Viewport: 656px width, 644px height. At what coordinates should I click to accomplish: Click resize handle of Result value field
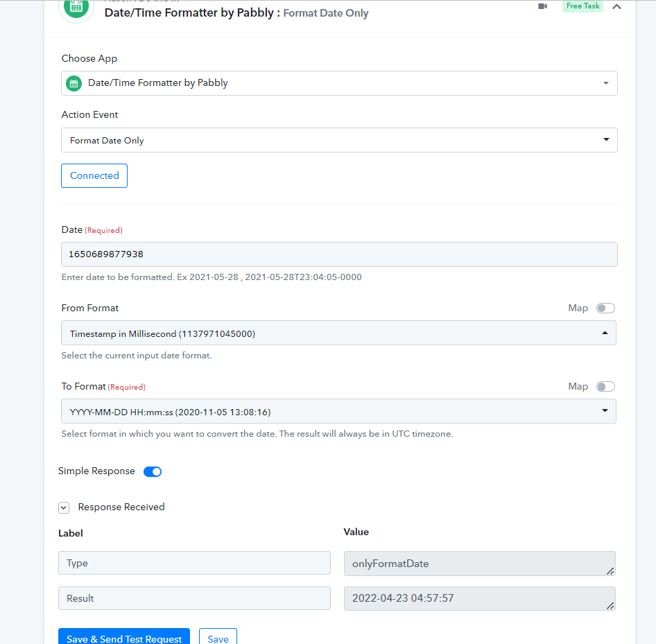[610, 606]
